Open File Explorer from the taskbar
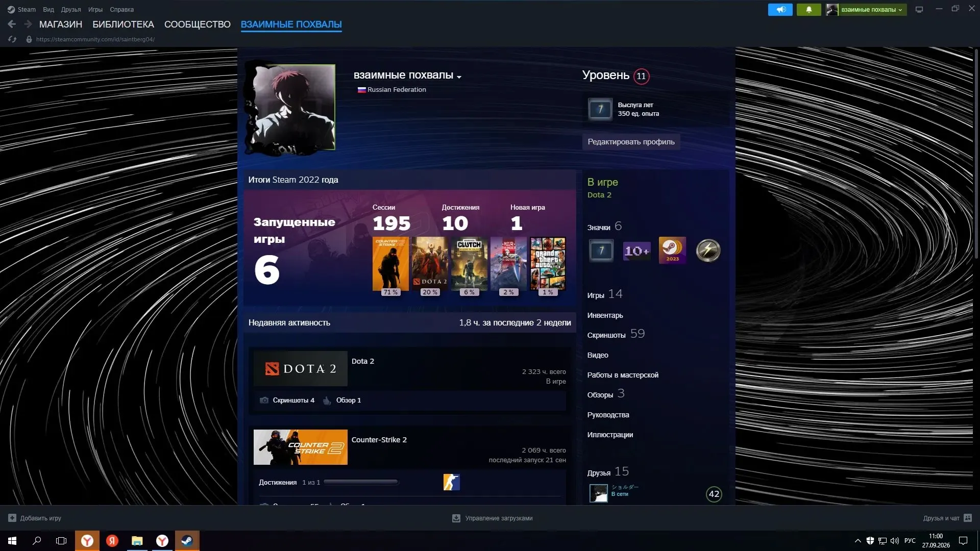Viewport: 980px width, 551px height. coord(137,541)
